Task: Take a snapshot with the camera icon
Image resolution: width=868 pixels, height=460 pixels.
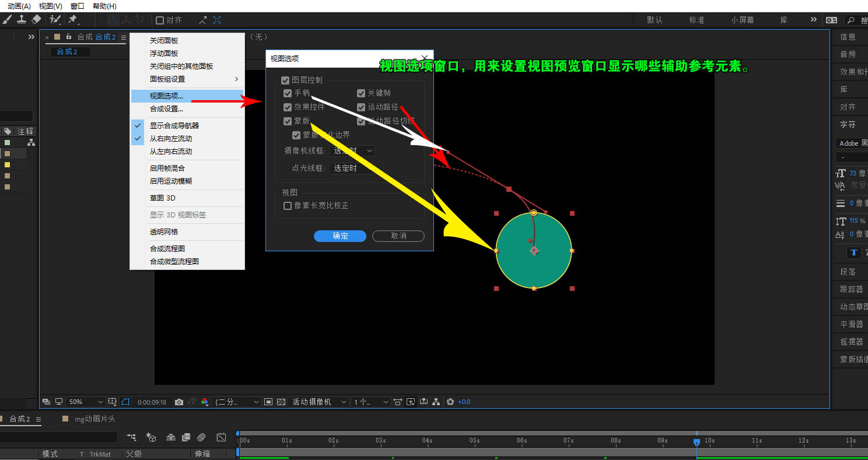Action: point(179,402)
